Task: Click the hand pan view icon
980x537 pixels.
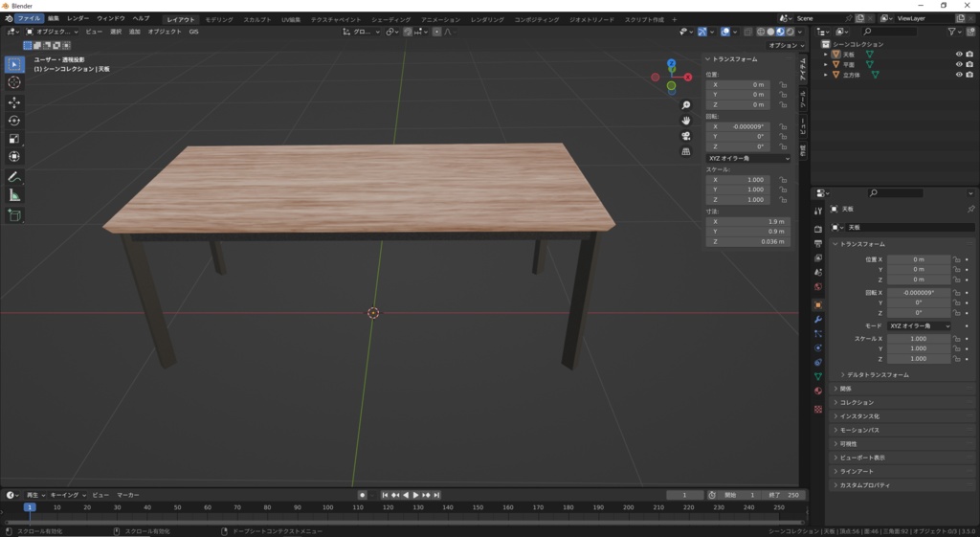Action: (686, 121)
